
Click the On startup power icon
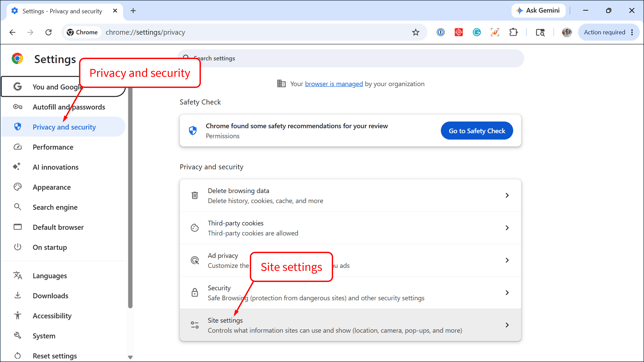click(x=17, y=247)
